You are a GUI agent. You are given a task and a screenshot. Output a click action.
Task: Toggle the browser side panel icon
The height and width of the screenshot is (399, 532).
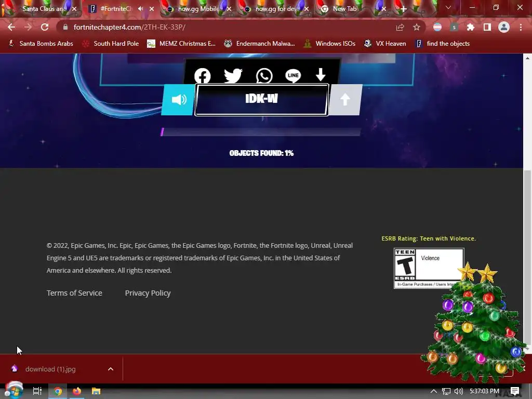coord(487,27)
